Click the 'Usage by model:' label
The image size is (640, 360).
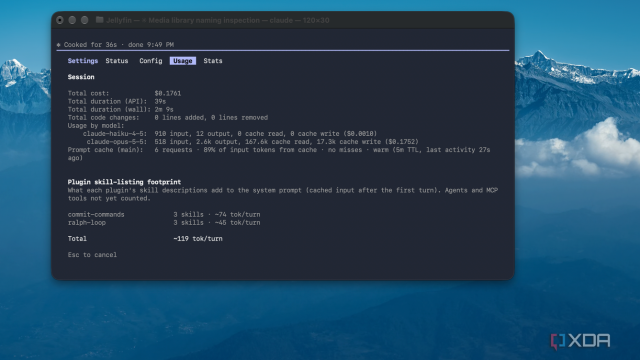coord(96,126)
